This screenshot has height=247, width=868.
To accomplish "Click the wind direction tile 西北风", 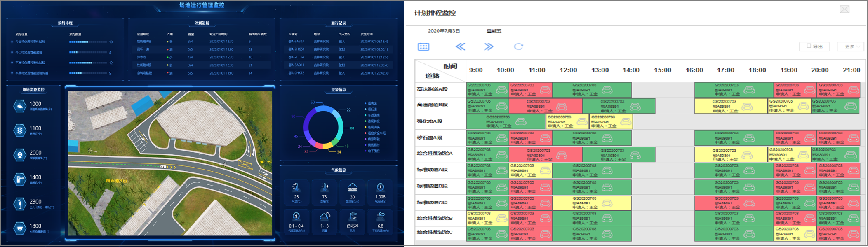I will (353, 221).
